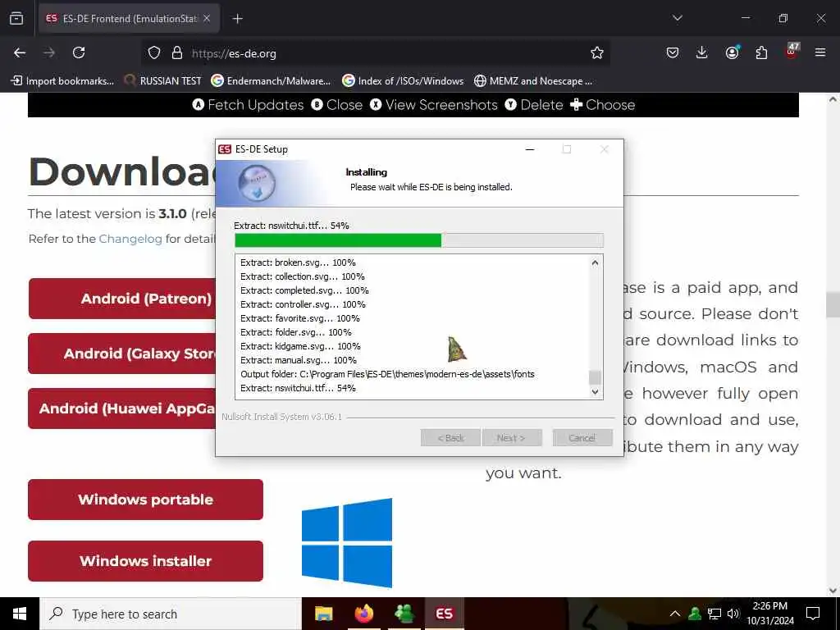Open the Pocket save icon
The height and width of the screenshot is (630, 840).
tap(673, 52)
